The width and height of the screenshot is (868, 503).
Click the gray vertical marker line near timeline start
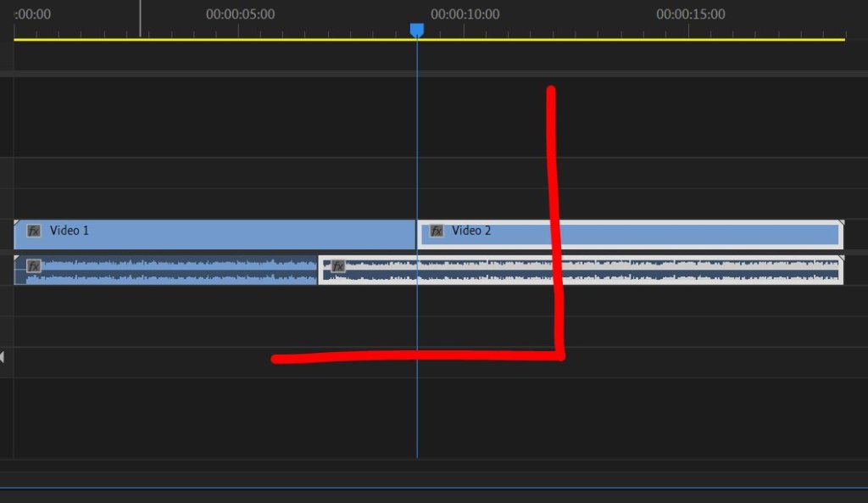click(x=140, y=19)
